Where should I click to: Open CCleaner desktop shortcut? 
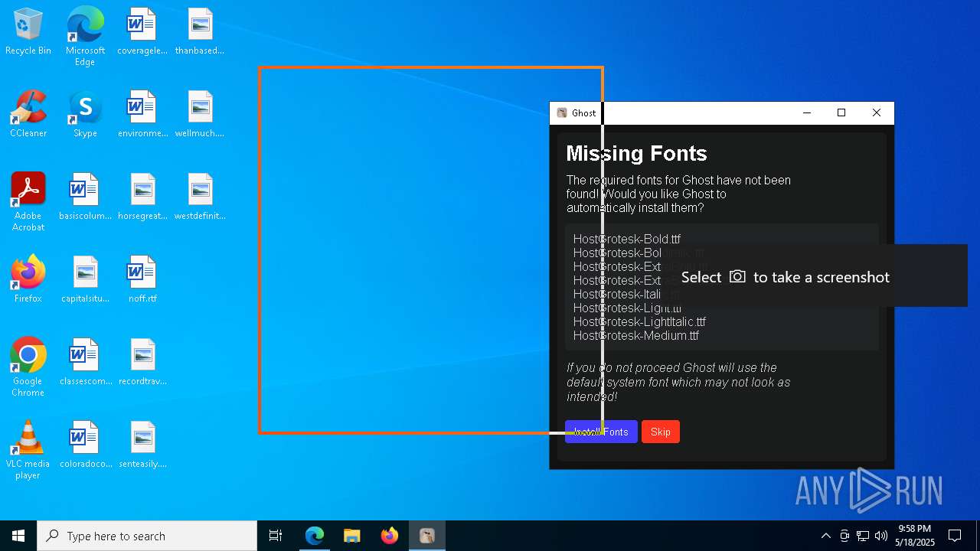[x=28, y=115]
